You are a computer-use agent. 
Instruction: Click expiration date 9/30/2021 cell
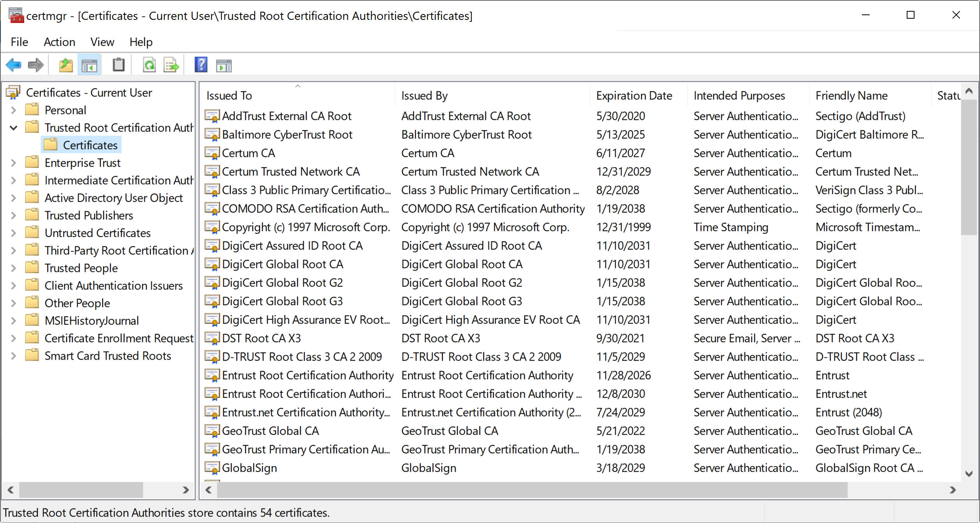point(621,338)
